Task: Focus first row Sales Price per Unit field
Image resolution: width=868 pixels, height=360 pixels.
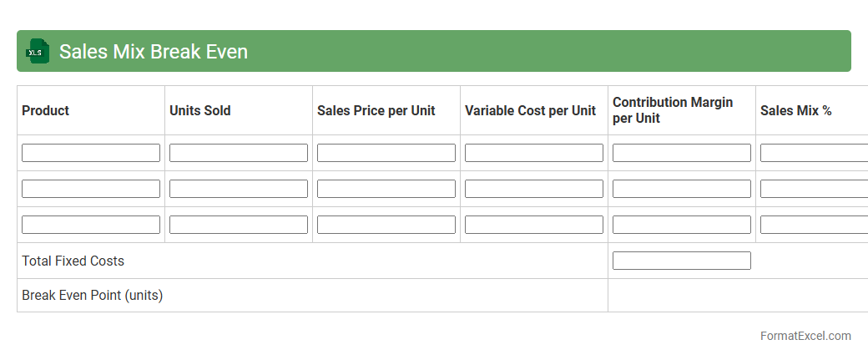Action: [386, 153]
